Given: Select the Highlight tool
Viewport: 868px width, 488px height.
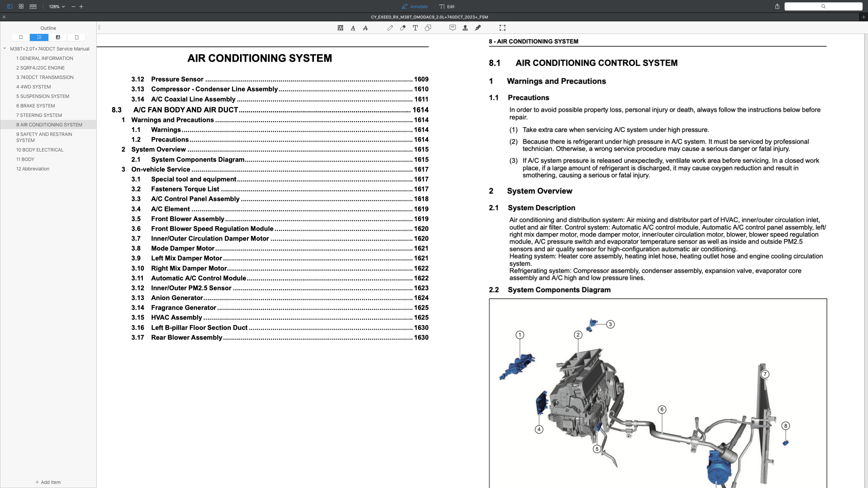Looking at the screenshot, I should [x=340, y=28].
